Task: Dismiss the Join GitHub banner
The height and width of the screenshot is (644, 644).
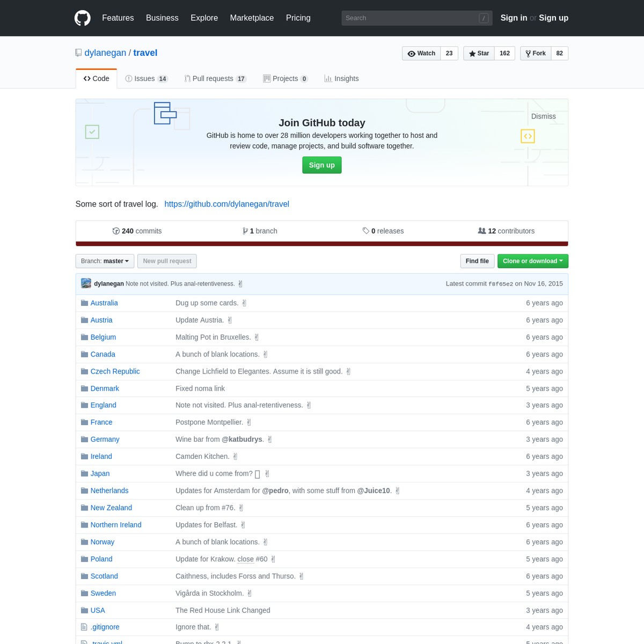Action: click(543, 116)
